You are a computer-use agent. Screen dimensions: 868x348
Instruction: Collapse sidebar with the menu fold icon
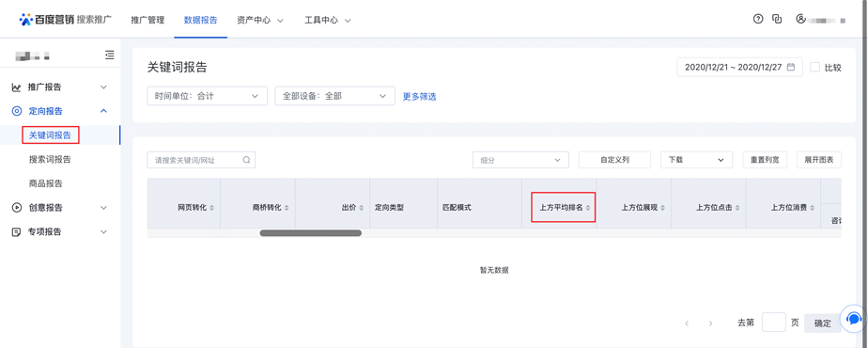coord(110,55)
